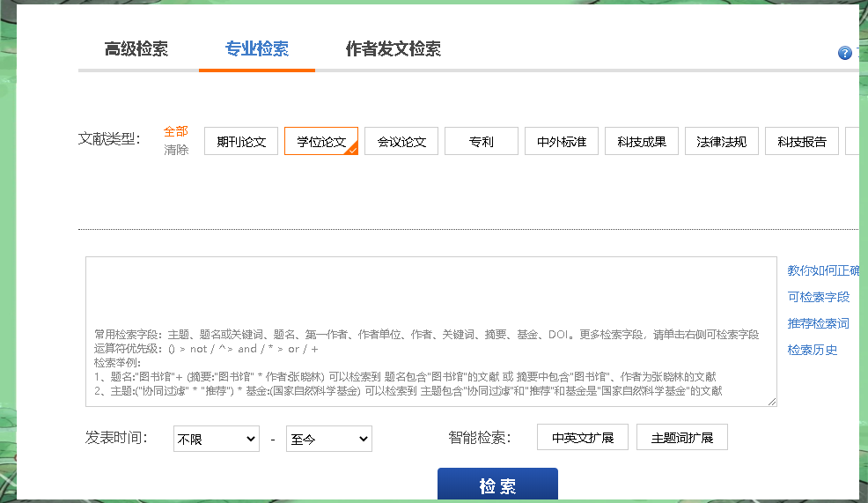Enable the 科技成果 type filter
This screenshot has height=503, width=868.
[642, 141]
